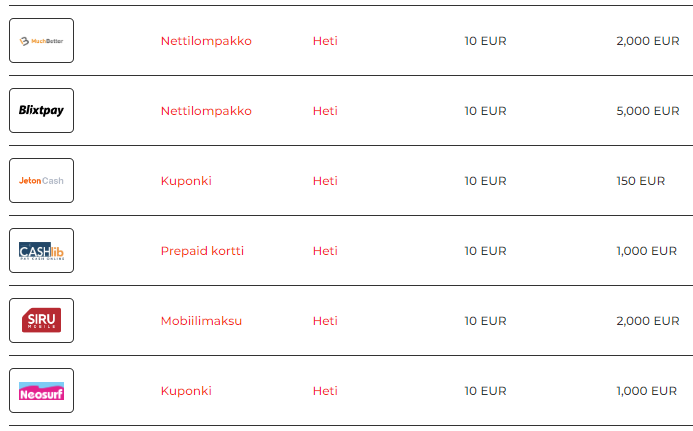Select Heti in the Blixtpay row
Image resolution: width=693 pixels, height=431 pixels.
[x=325, y=111]
